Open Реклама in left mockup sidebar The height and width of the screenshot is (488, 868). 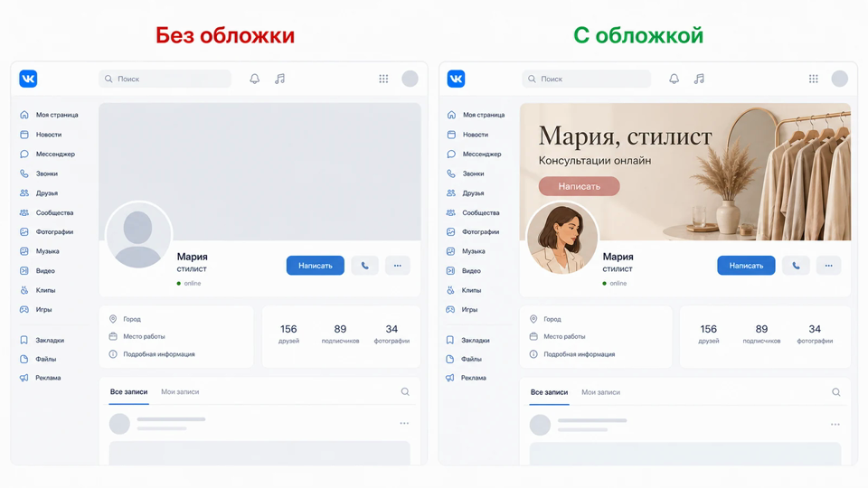click(40, 378)
